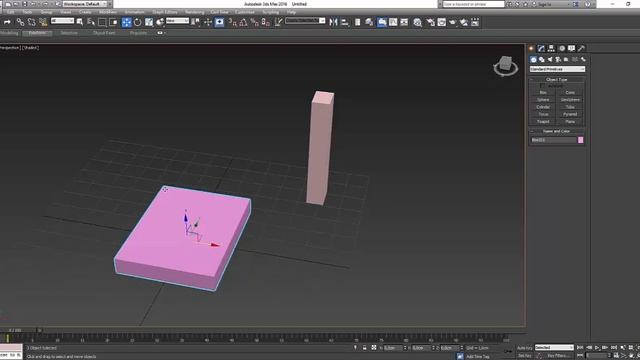The image size is (640, 360).
Task: Switch to the Utilities panel tab
Action: 581,48
